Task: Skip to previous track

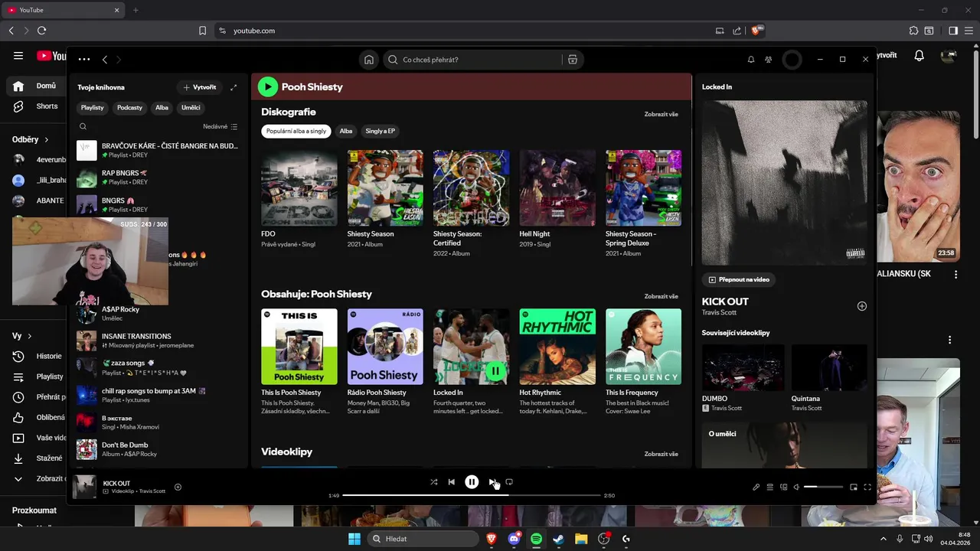Action: point(452,482)
